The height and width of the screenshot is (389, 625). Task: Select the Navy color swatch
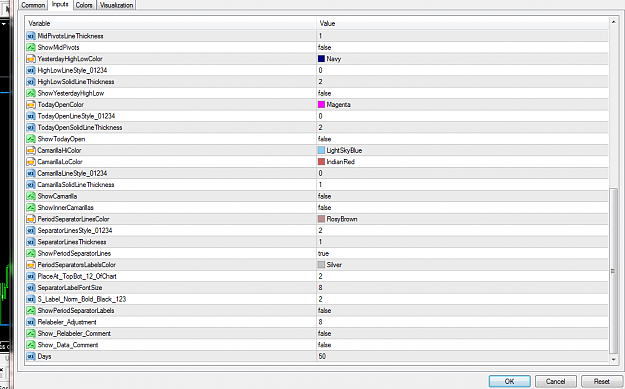(x=321, y=59)
